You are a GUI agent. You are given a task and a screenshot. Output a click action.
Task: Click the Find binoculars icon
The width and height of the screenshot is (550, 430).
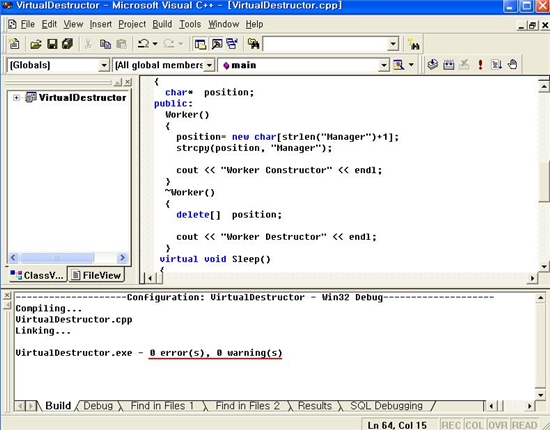click(414, 45)
